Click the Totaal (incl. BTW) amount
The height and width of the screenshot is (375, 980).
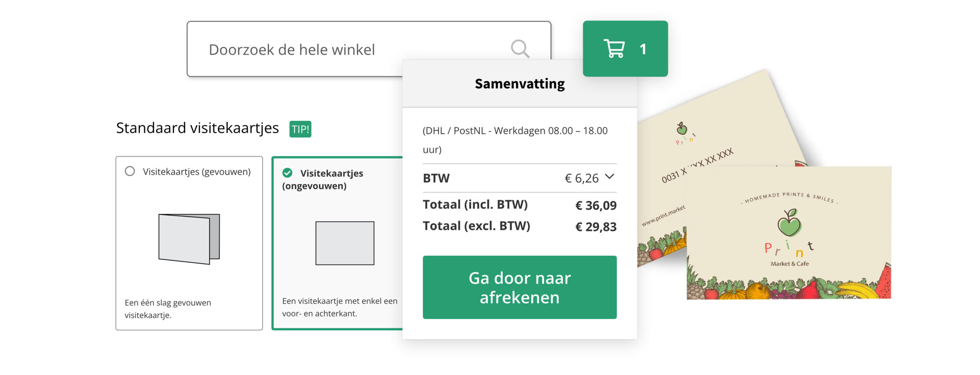[596, 205]
